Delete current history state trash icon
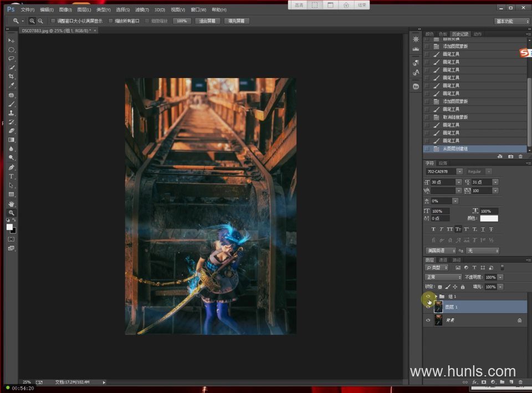This screenshot has width=532, height=393. coord(520,156)
